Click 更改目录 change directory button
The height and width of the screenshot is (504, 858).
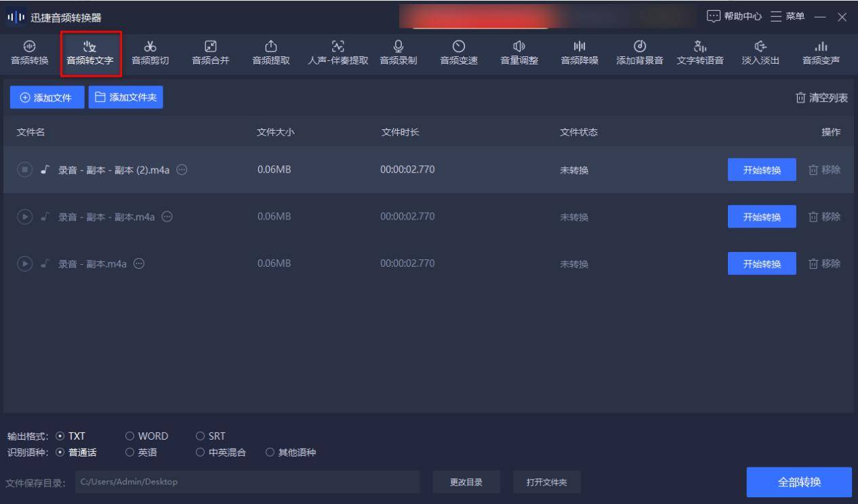point(466,482)
